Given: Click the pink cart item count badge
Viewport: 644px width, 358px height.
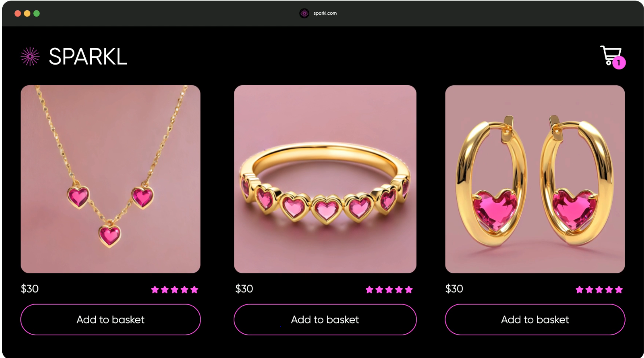Looking at the screenshot, I should point(619,63).
